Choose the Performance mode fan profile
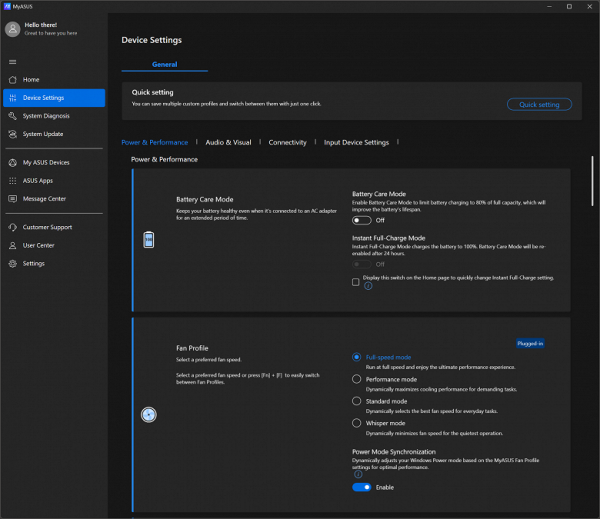Screen dimensions: 600x519 (x=357, y=379)
